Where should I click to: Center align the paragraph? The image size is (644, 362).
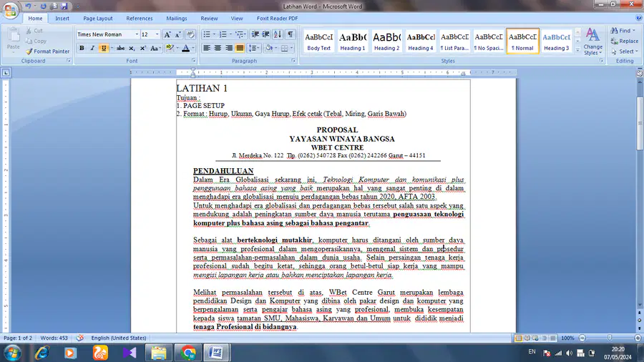[x=218, y=48]
